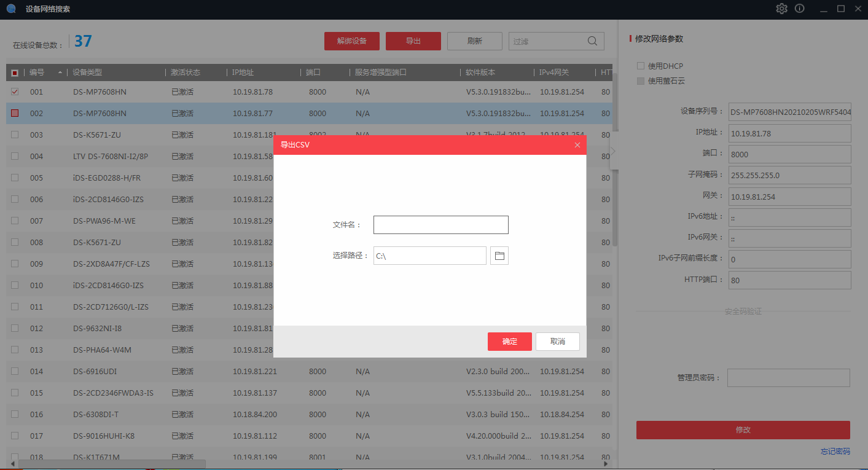Click 取消 to cancel export
868x470 pixels.
click(x=557, y=342)
